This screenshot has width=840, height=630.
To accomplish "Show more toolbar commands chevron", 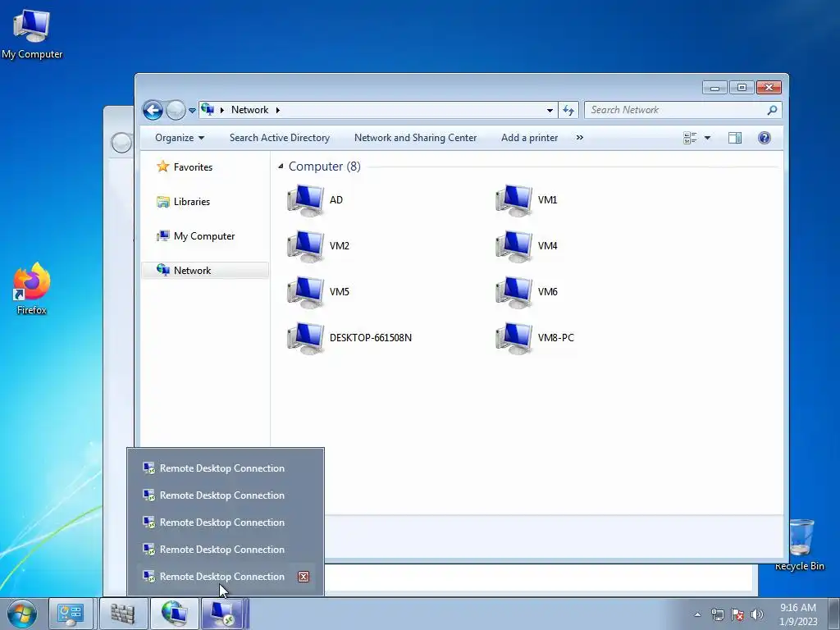I will 580,138.
